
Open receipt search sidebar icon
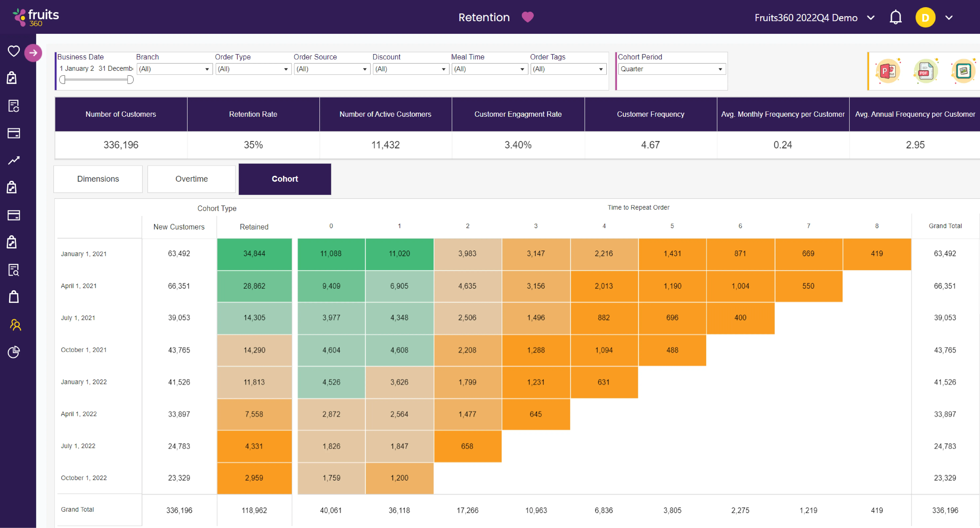(x=14, y=270)
